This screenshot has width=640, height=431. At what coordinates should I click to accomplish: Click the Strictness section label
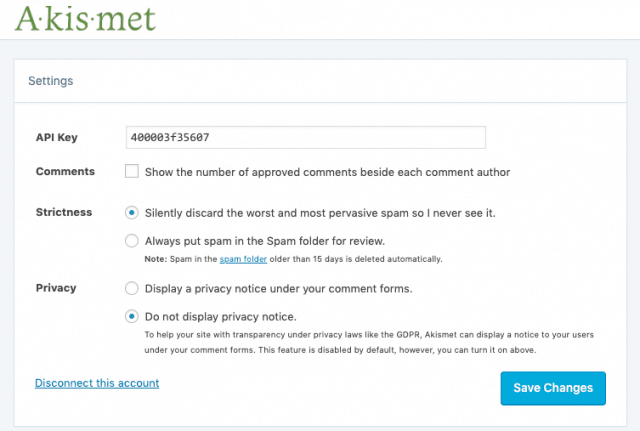[64, 212]
